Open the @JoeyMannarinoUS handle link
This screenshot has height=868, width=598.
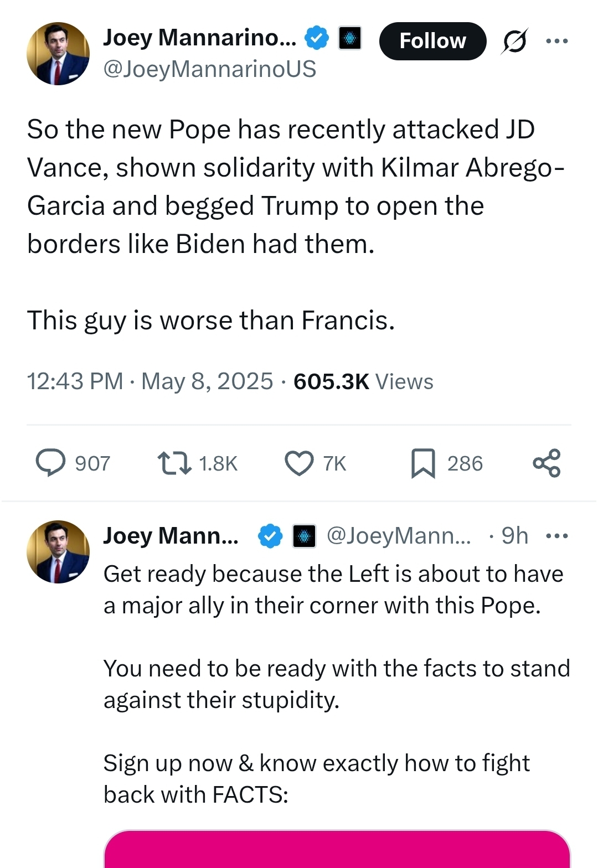210,70
